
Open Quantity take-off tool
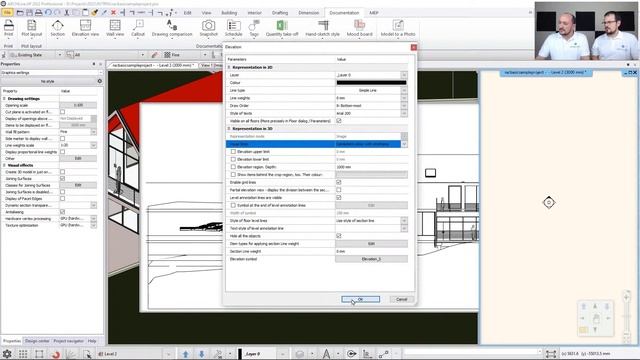[282, 28]
